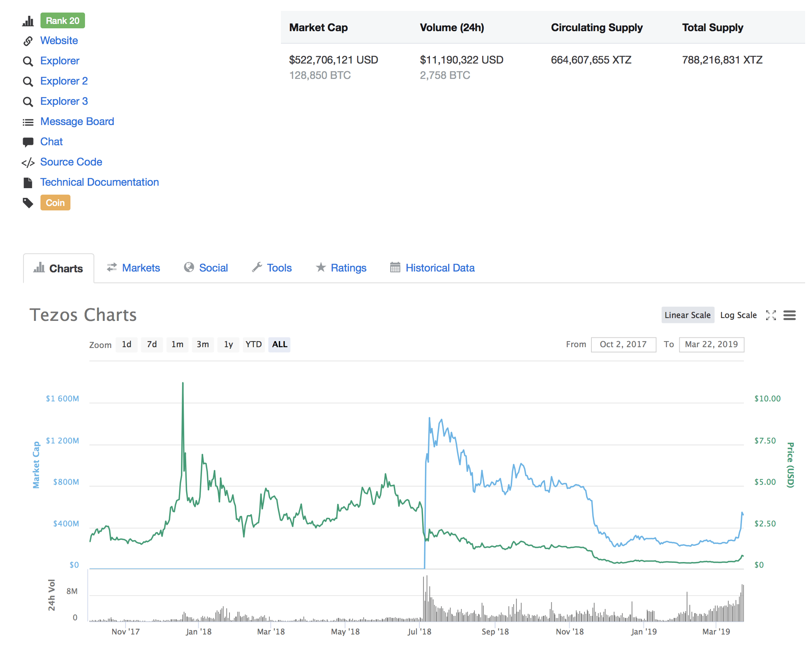812x645 pixels.
Task: Open the Website link
Action: pos(59,41)
